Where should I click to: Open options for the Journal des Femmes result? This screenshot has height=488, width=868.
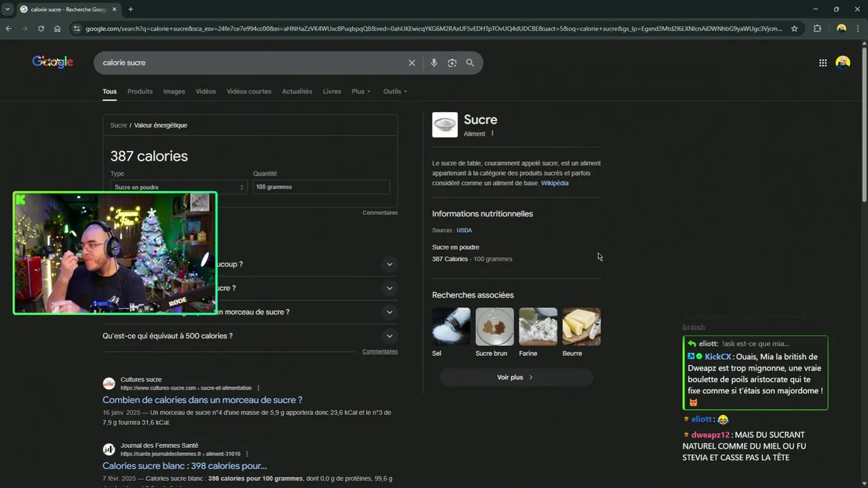(247, 454)
